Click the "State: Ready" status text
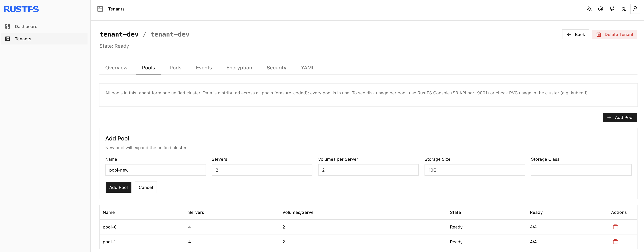The height and width of the screenshot is (252, 644). 114,46
